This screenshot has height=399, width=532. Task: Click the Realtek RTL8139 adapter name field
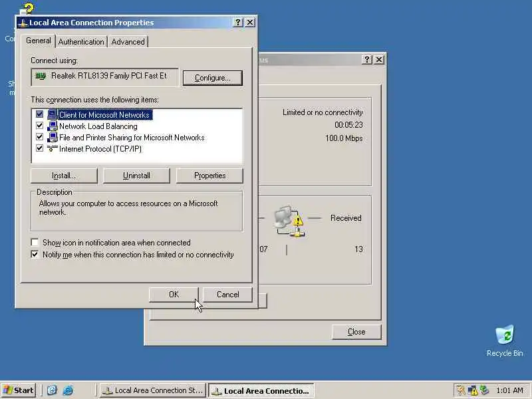(104, 77)
